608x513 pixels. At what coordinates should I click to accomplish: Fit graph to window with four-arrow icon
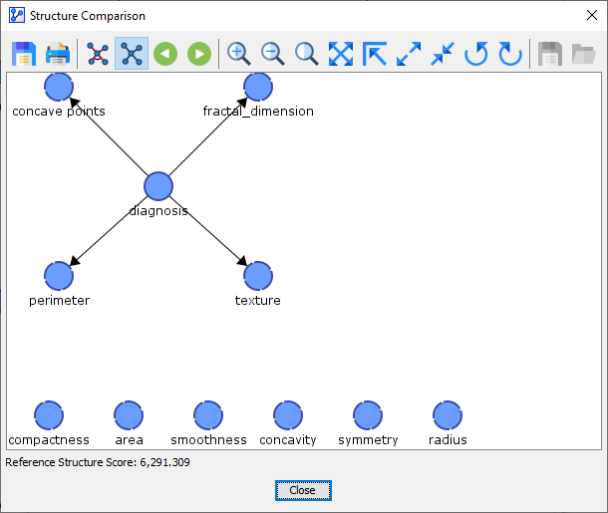point(341,54)
